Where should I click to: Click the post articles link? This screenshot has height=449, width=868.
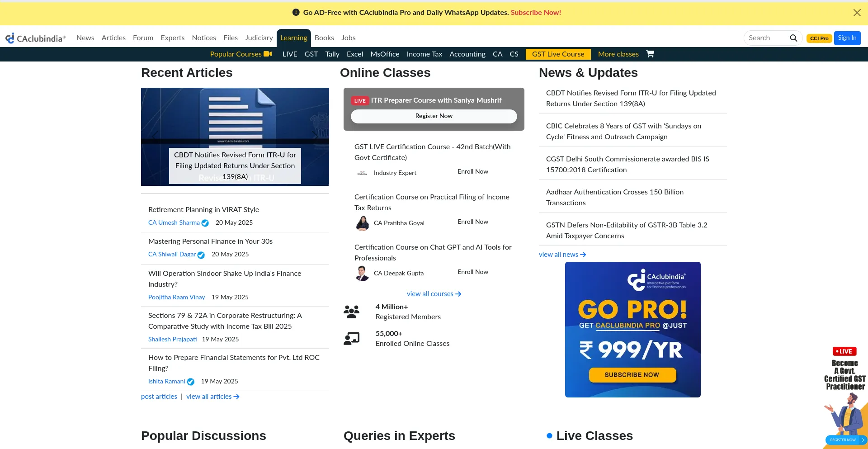pyautogui.click(x=159, y=397)
